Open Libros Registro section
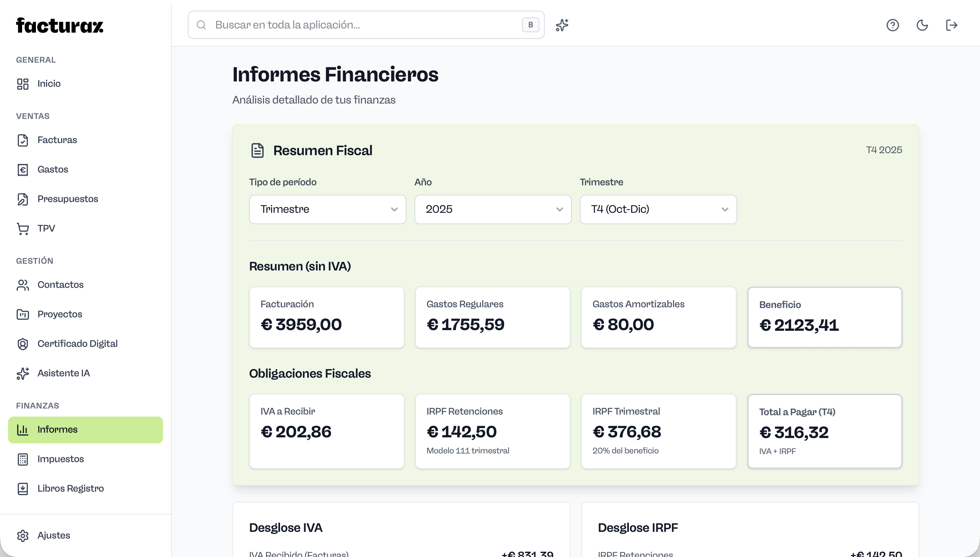980x557 pixels. pos(70,488)
